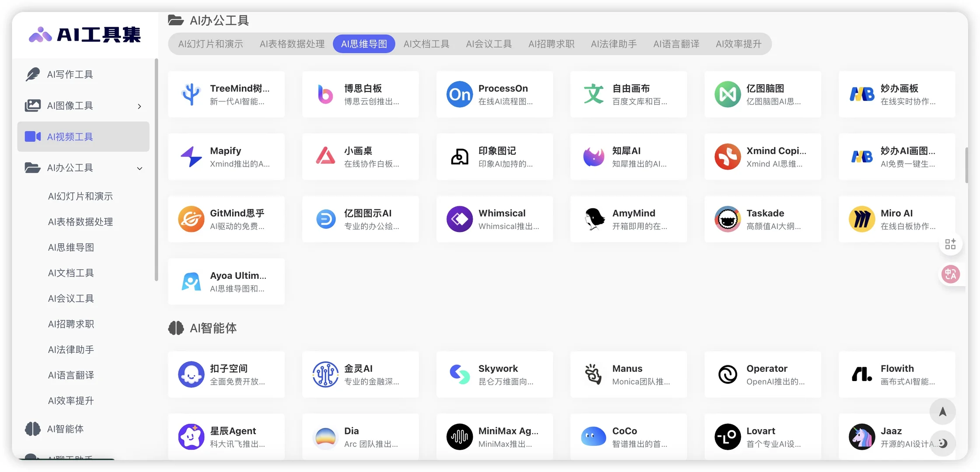Click the Whimsical diamond icon

459,219
